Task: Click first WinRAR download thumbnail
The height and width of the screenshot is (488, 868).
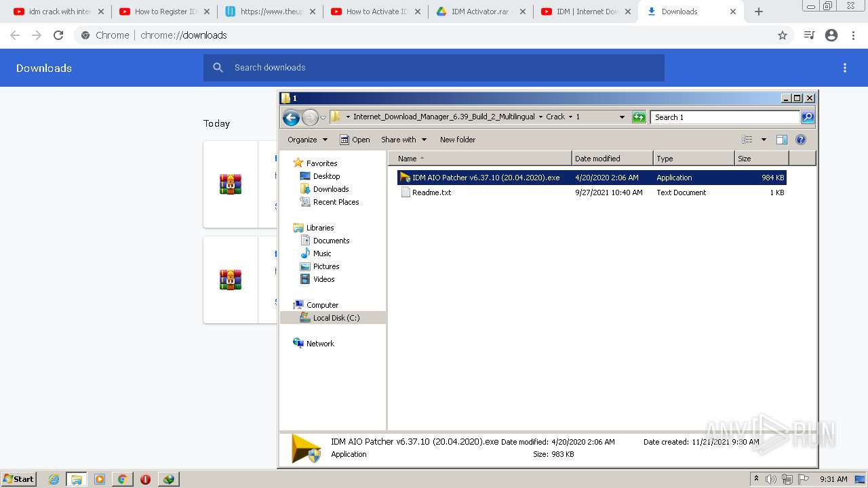Action: click(231, 184)
